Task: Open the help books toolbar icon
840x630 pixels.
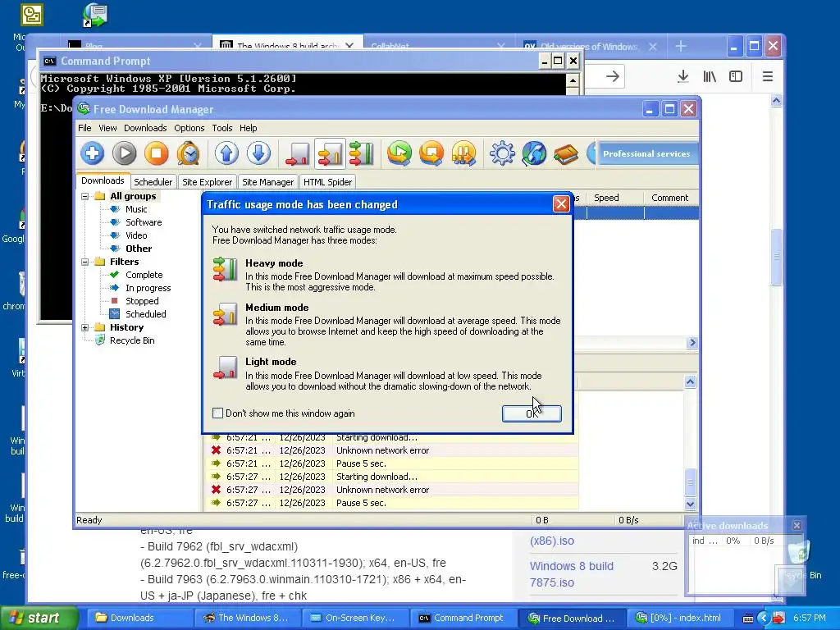Action: click(566, 153)
